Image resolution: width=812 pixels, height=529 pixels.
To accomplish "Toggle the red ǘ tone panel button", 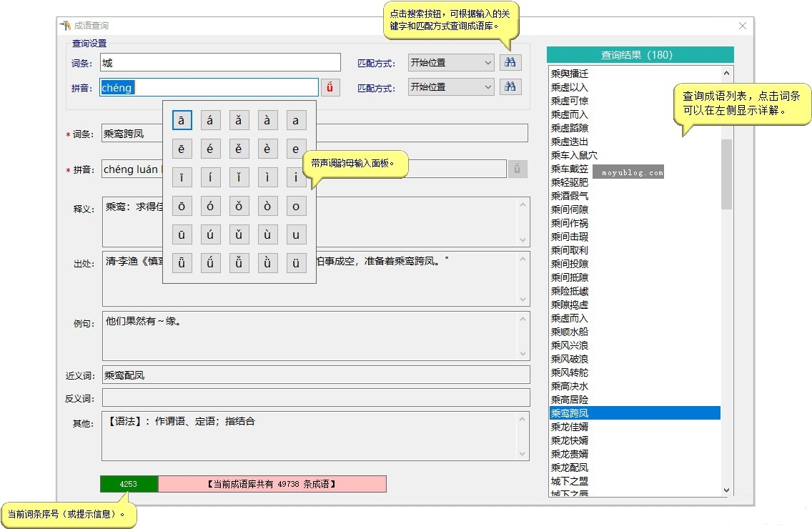I will [330, 87].
